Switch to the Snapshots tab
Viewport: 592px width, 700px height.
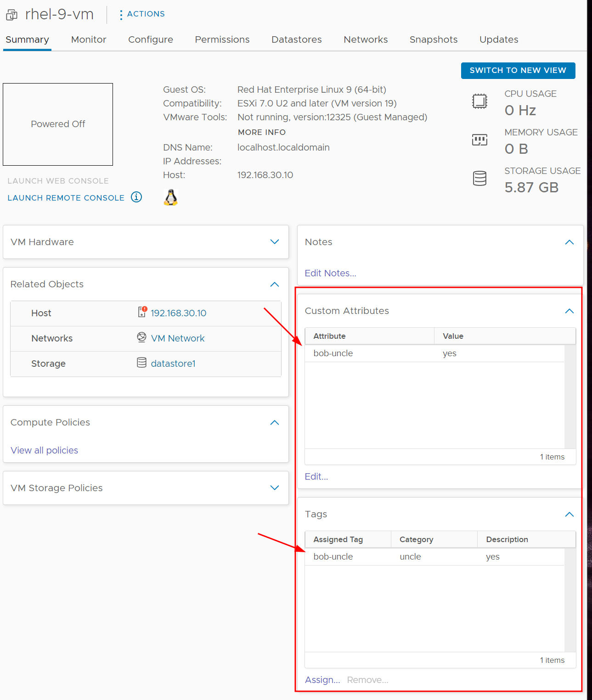tap(433, 39)
